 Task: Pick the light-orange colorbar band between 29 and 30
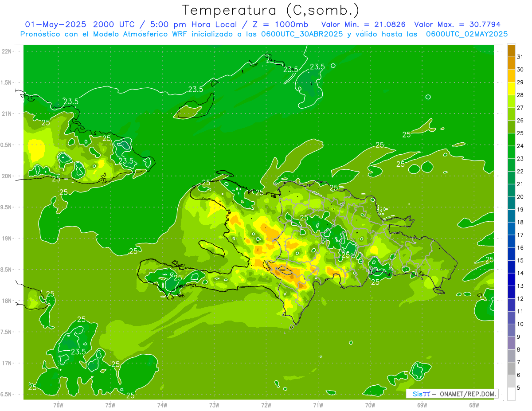click(511, 76)
